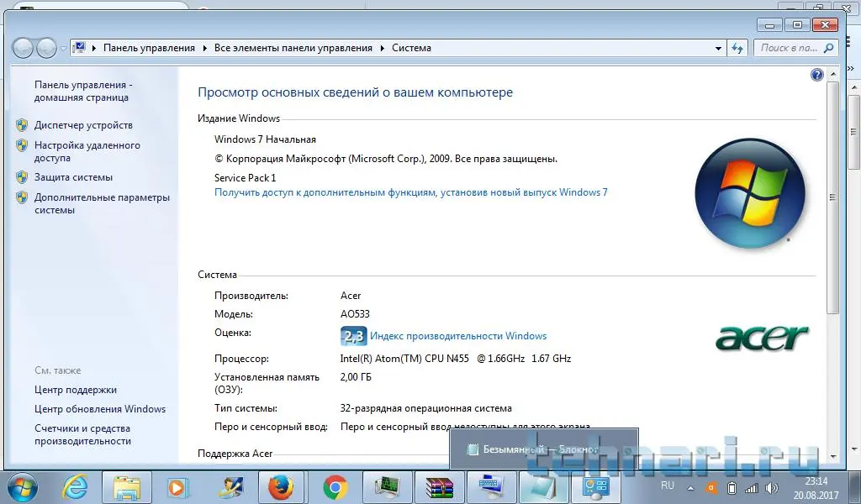
Task: Open Device Manager link in sidebar
Action: click(83, 125)
